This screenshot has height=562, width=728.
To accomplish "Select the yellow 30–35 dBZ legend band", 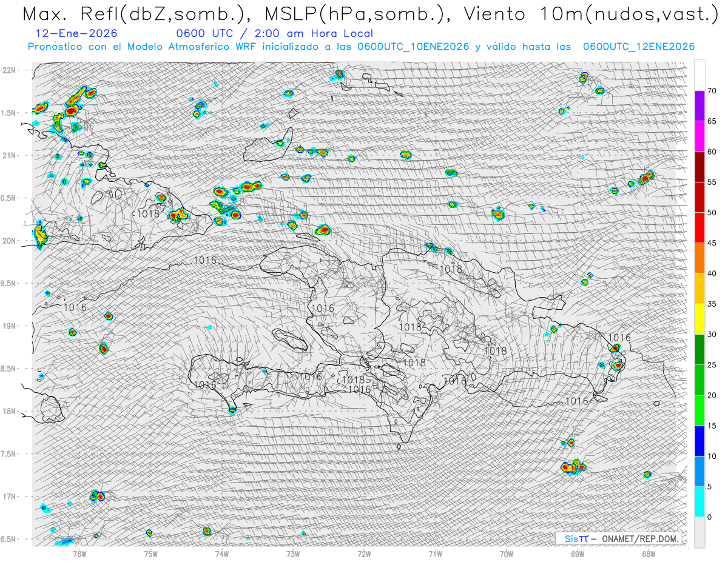I will 699,319.
